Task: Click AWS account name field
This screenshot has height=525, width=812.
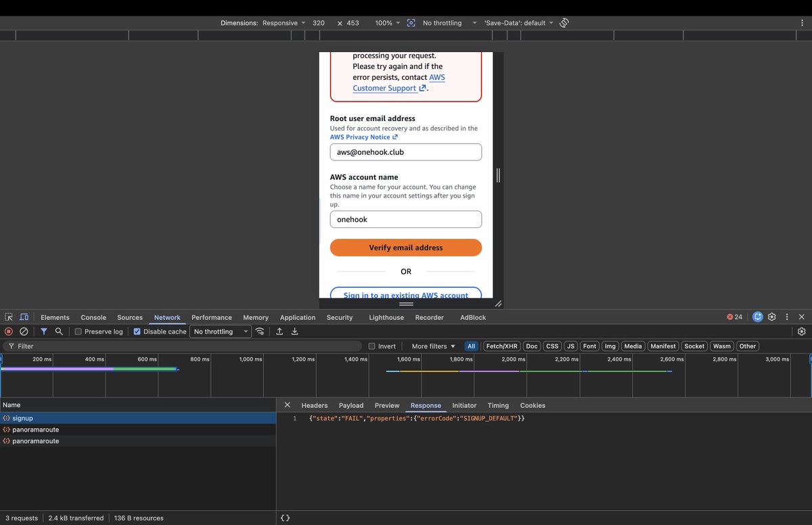Action: point(406,219)
